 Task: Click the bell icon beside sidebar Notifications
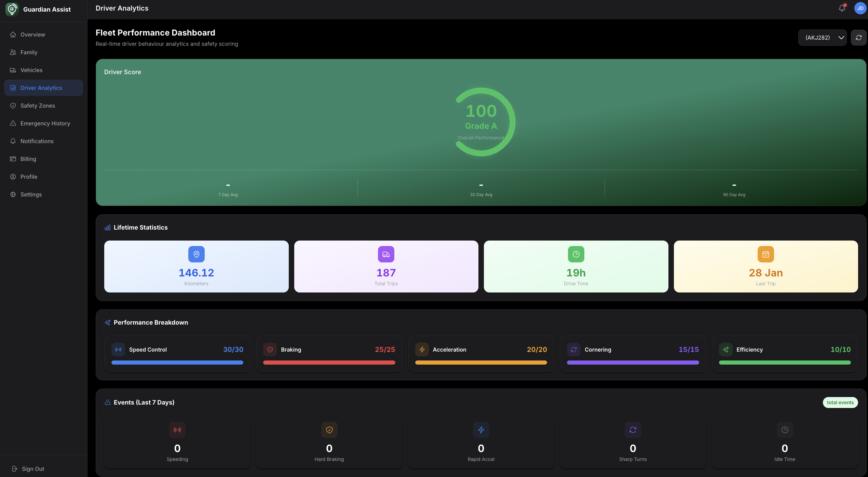[13, 141]
